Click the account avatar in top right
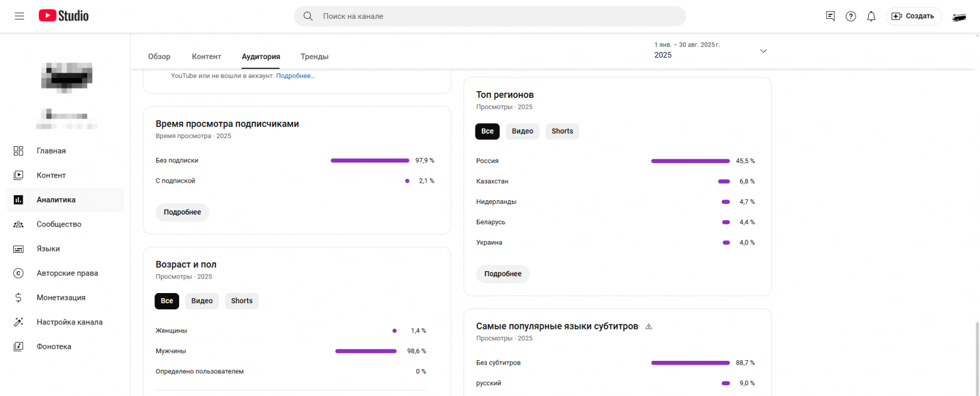 pos(959,17)
